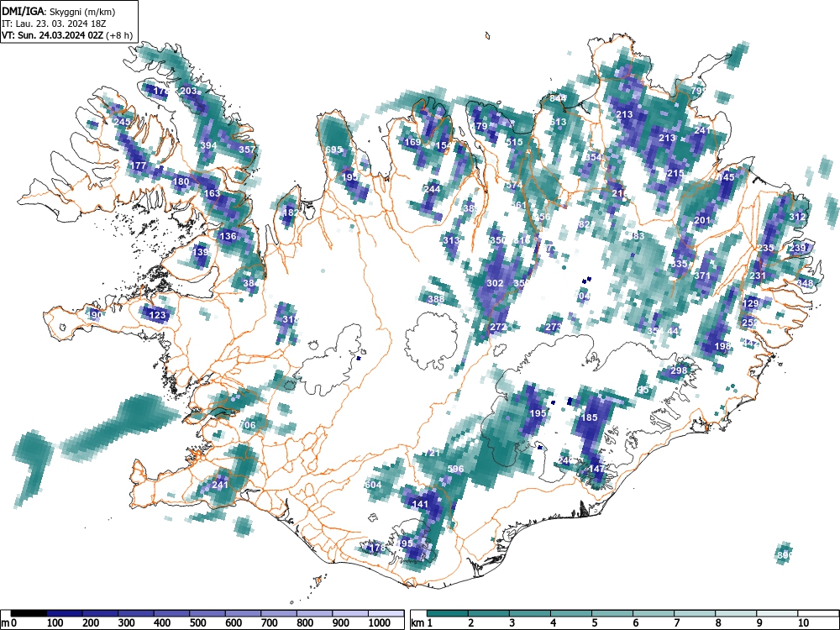Click the '298' visibility value on the map

(x=679, y=370)
